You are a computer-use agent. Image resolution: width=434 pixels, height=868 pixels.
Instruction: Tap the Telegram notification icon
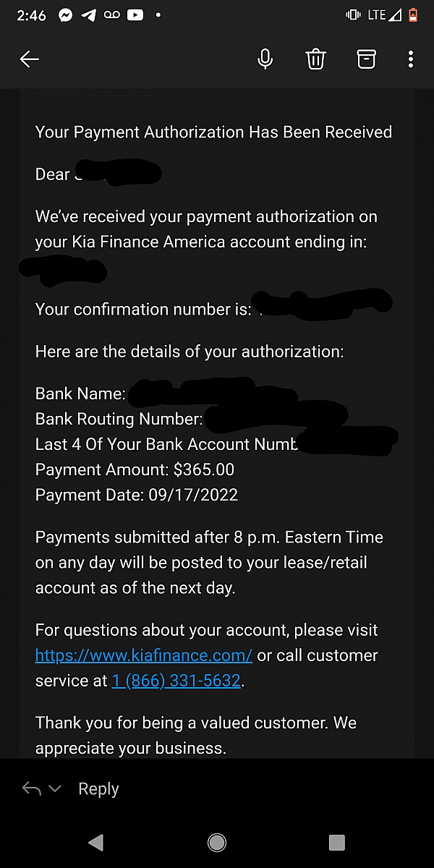[x=88, y=15]
